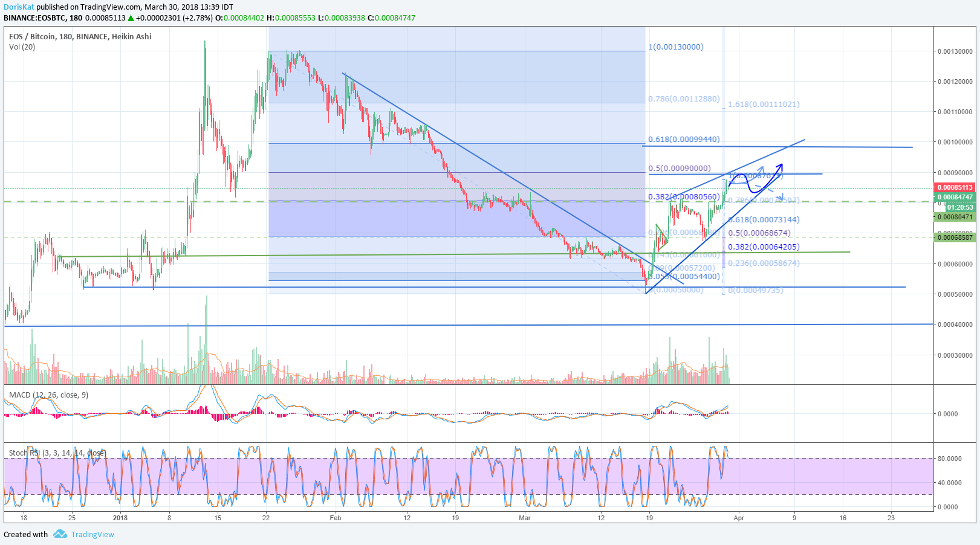This screenshot has height=545, width=980.
Task: Select the green 0.00080471 price axis tag
Action: pos(955,217)
